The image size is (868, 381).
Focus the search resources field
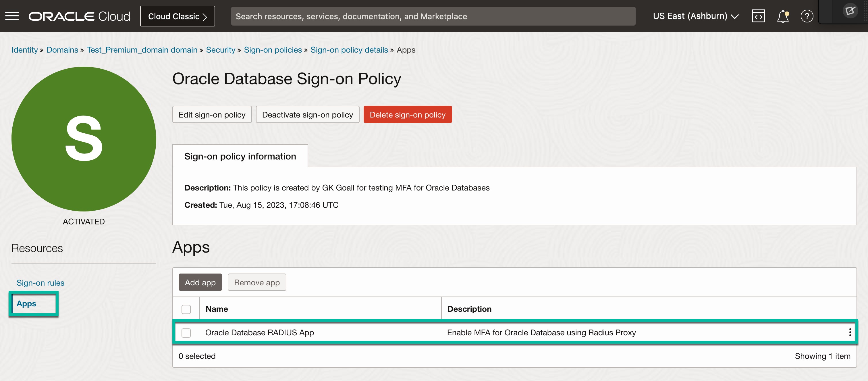click(433, 16)
